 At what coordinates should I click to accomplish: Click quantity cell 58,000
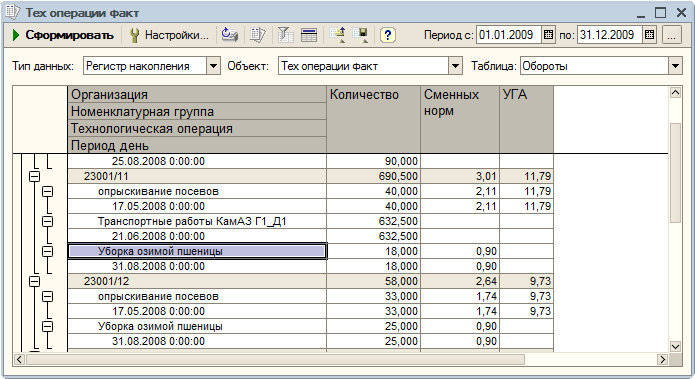tap(373, 281)
